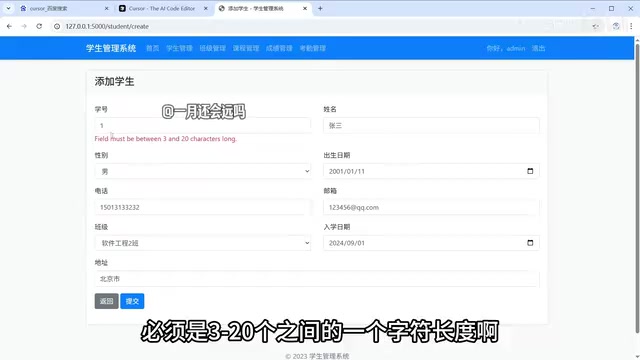Open the tab search dropdown arrow
This screenshot has height=360, width=640.
pyautogui.click(x=8, y=8)
